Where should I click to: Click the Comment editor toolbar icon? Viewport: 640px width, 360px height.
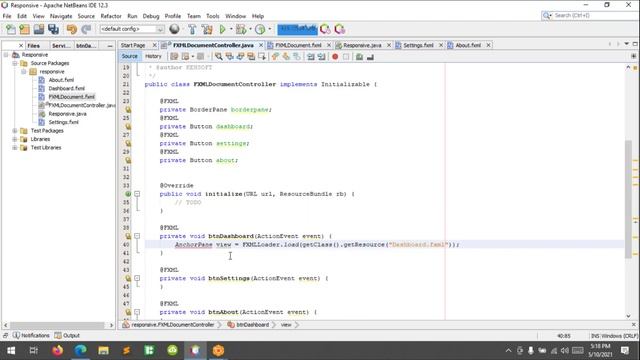point(360,57)
